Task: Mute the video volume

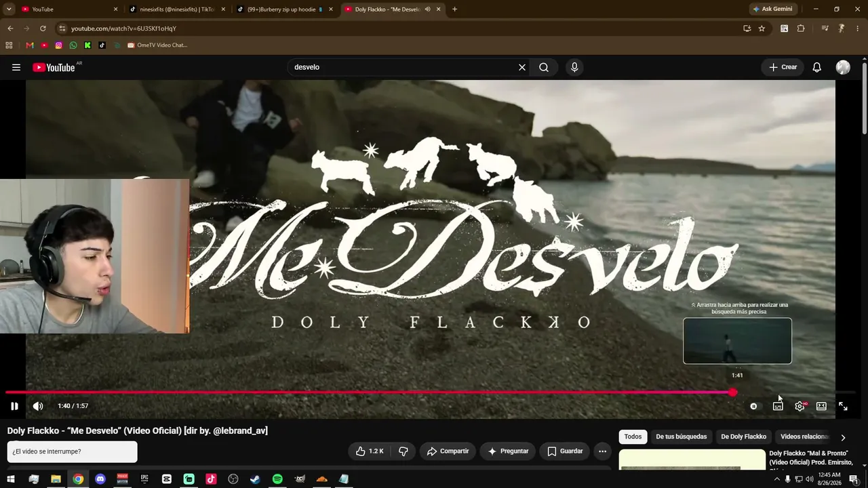Action: tap(38, 406)
